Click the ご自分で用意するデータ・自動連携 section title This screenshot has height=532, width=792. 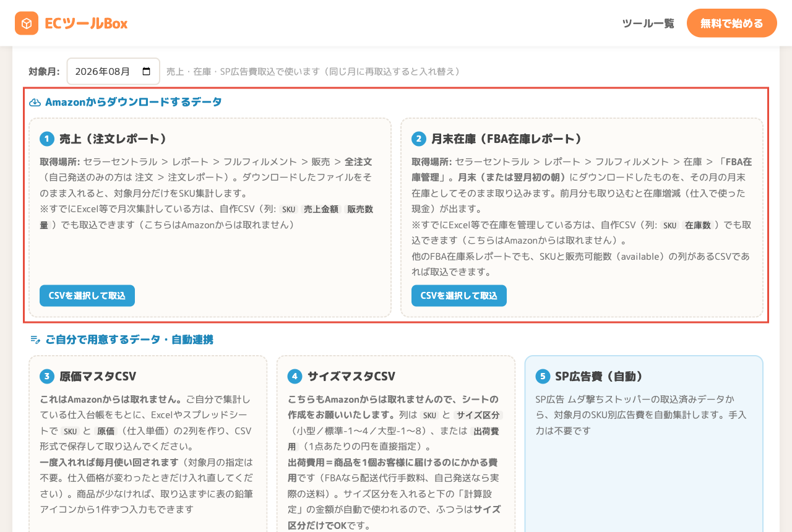129,340
